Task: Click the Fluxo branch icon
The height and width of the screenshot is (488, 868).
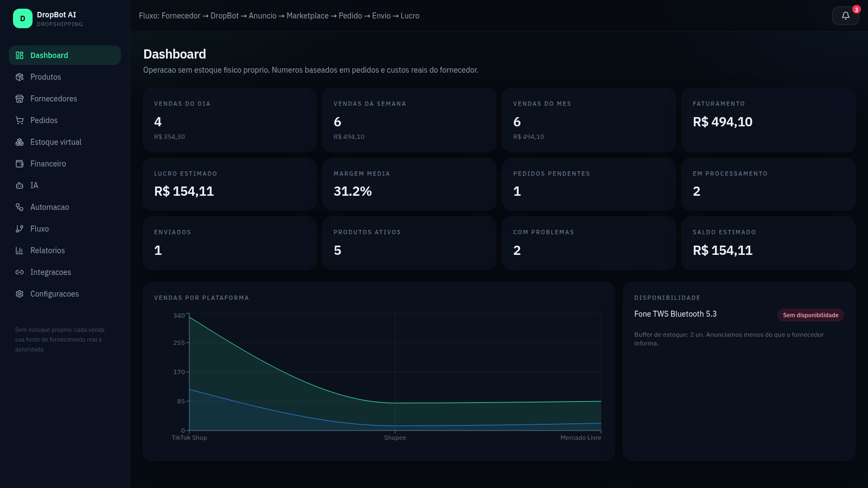Action: 20,229
